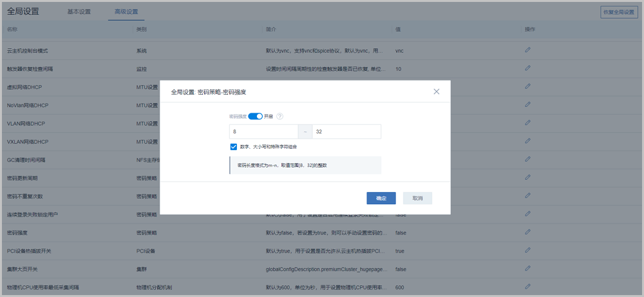Screen dimensions: 644x297
Task: Click maximum password length field showing 32
Action: pos(346,132)
